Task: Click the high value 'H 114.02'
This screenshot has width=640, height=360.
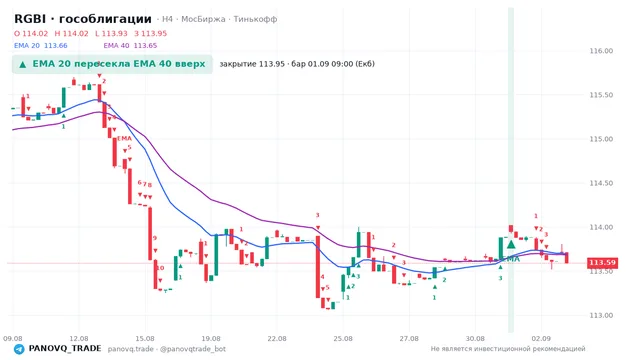Action: pos(71,33)
